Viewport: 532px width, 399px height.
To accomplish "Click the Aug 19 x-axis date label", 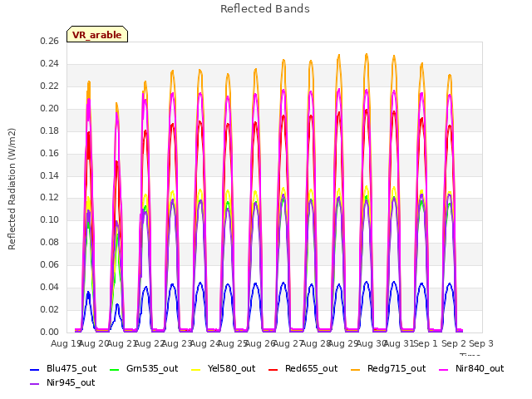I will point(66,343).
